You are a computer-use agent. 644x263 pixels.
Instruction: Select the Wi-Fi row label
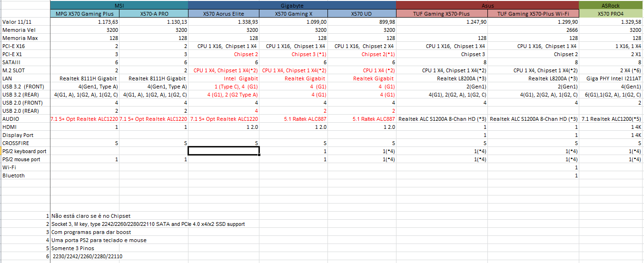[x=25, y=167]
